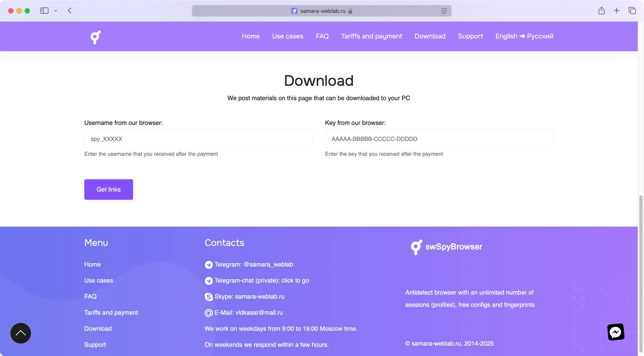644x356 pixels.
Task: Switch language from English to Русский
Action: [x=524, y=36]
